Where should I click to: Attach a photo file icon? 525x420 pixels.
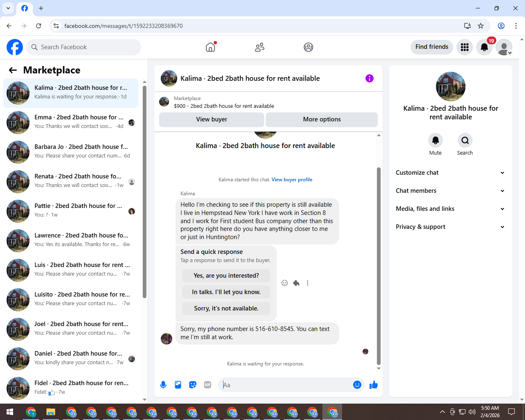coord(178,385)
